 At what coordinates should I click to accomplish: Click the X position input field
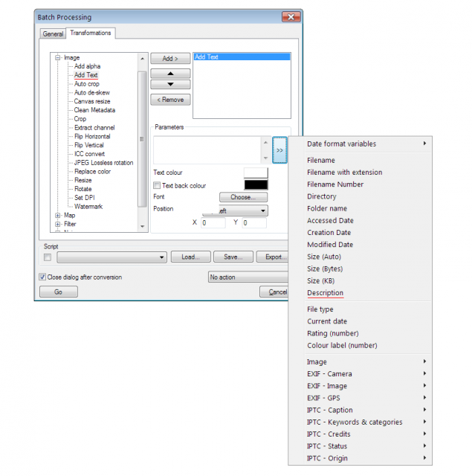213,223
